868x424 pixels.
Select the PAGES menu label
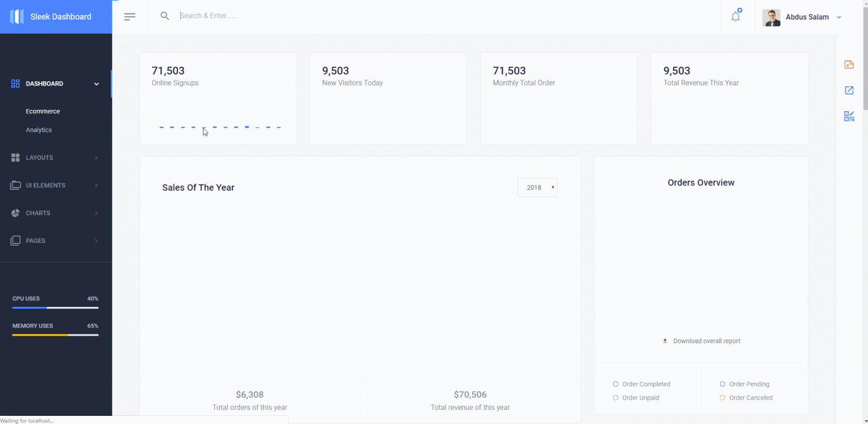click(36, 241)
